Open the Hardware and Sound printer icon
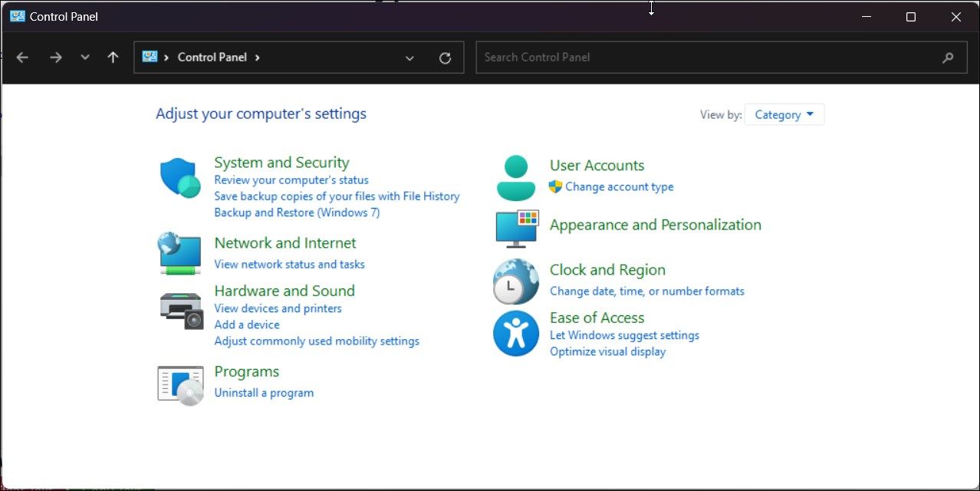This screenshot has height=491, width=980. coord(181,310)
